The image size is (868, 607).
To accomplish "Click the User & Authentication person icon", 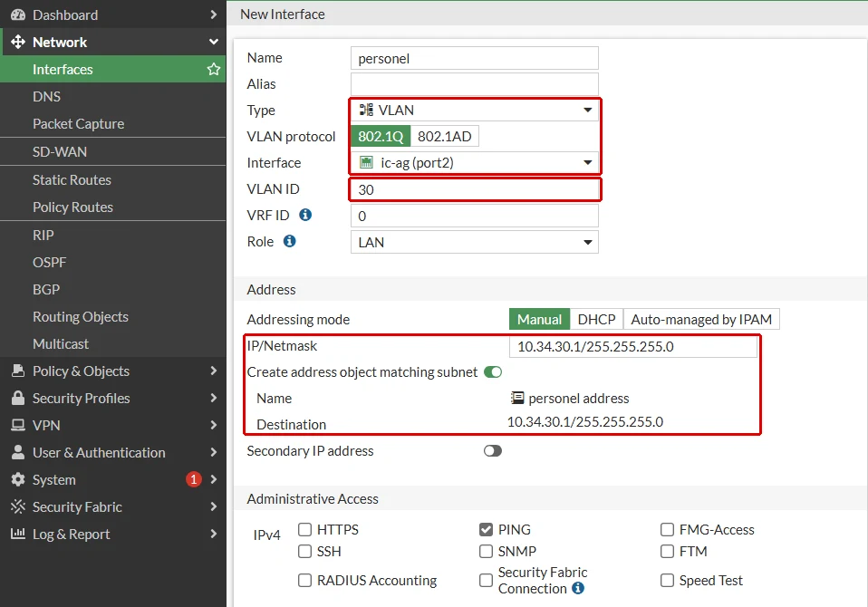I will [x=18, y=452].
